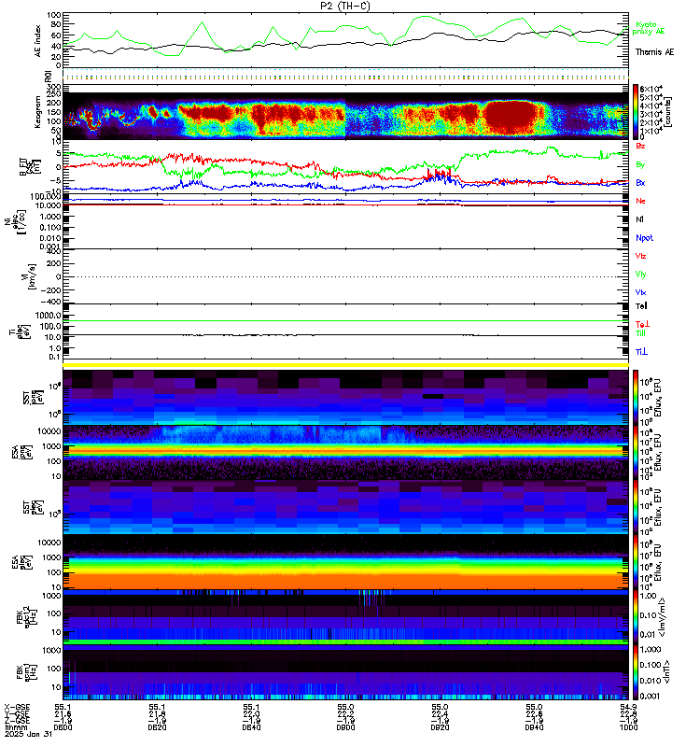Click the Vi velocity plot zero dotted line

[345, 276]
